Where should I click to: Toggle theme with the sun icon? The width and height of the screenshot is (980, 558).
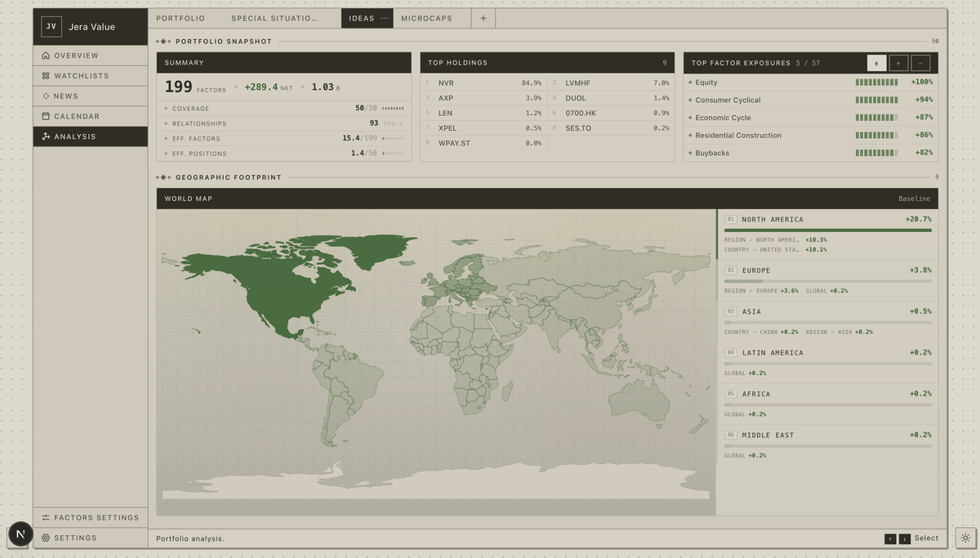pyautogui.click(x=965, y=538)
